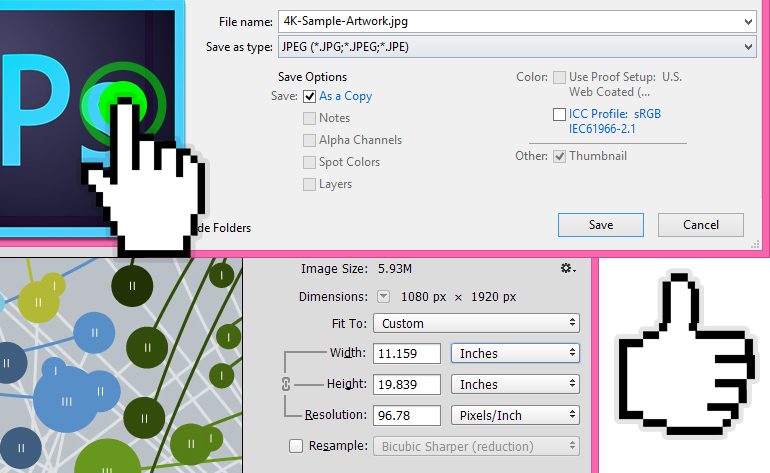Open the Save as type dropdown
The width and height of the screenshot is (770, 473).
(x=517, y=47)
